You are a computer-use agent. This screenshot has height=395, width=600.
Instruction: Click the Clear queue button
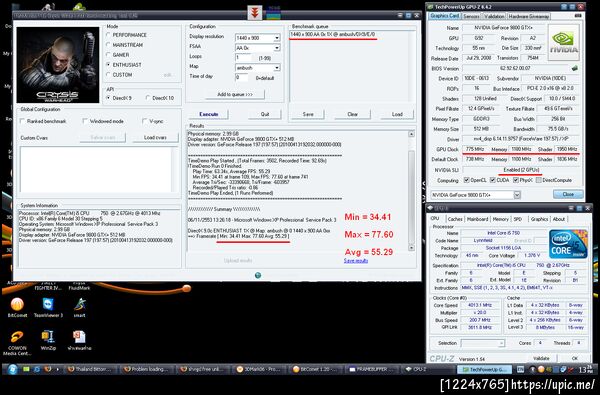point(352,114)
